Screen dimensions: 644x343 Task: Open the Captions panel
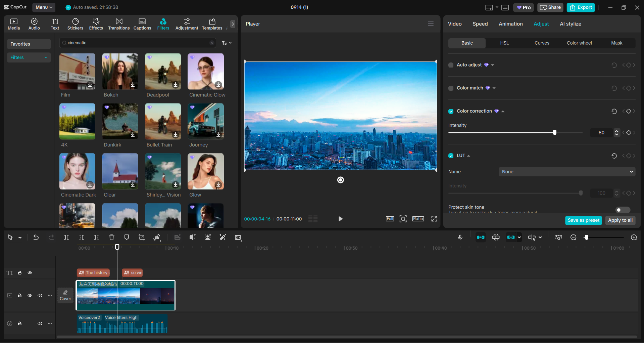142,24
